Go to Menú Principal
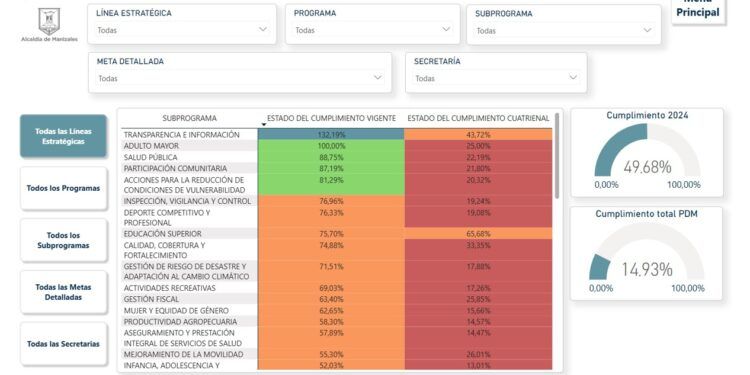Image resolution: width=750 pixels, height=375 pixels. [698, 11]
